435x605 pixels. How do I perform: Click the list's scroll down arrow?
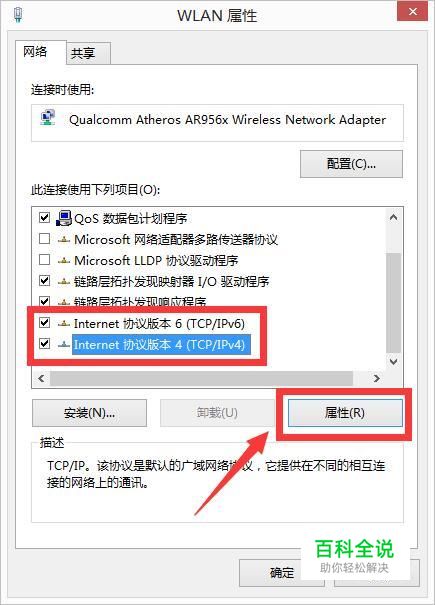click(x=393, y=362)
